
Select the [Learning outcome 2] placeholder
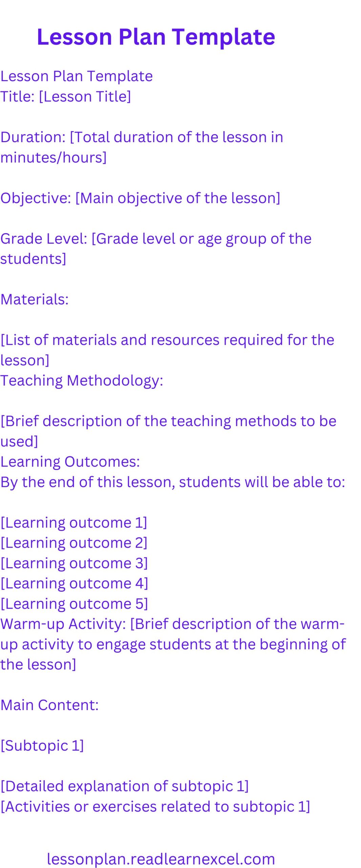(74, 543)
